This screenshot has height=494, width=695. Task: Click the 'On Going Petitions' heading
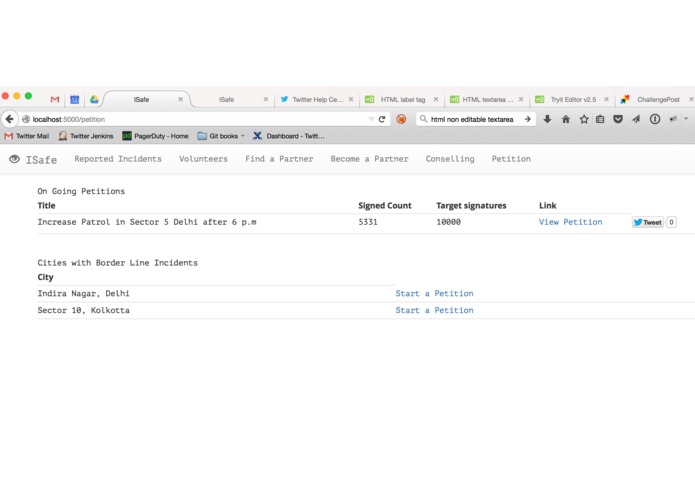pos(81,191)
